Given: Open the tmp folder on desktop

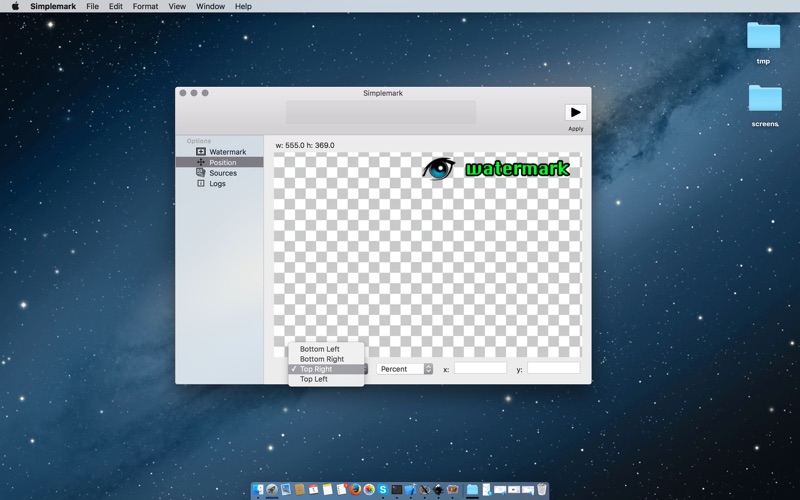Looking at the screenshot, I should [763, 43].
